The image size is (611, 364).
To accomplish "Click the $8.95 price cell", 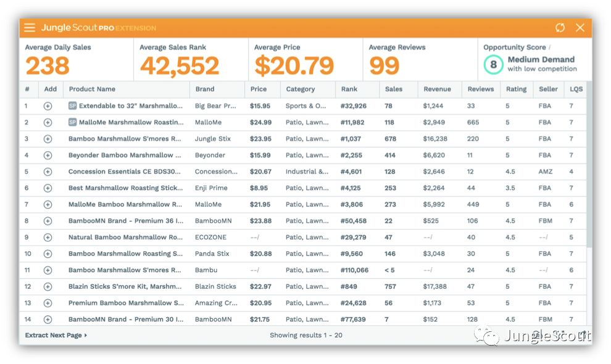I will pos(259,188).
